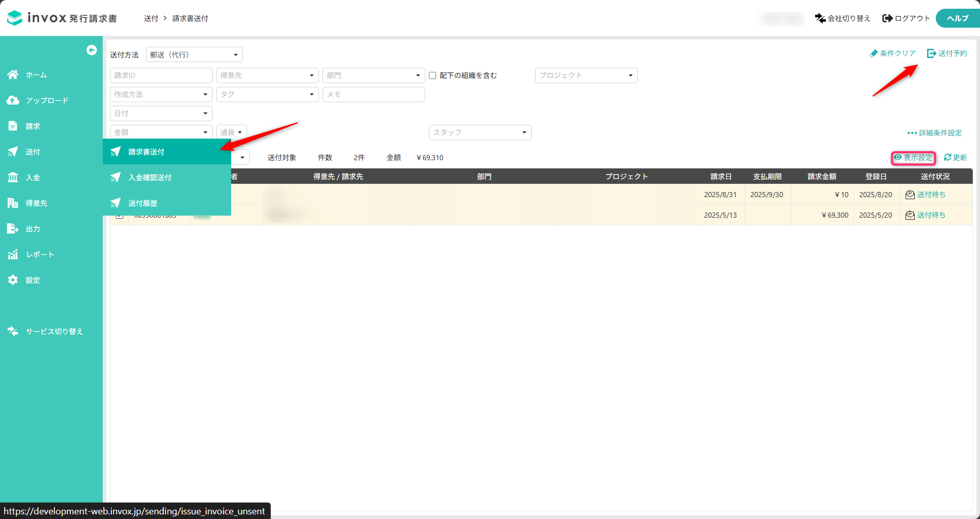The width and height of the screenshot is (980, 519).
Task: Enable 配下の組織を含む checkbox
Action: 432,75
